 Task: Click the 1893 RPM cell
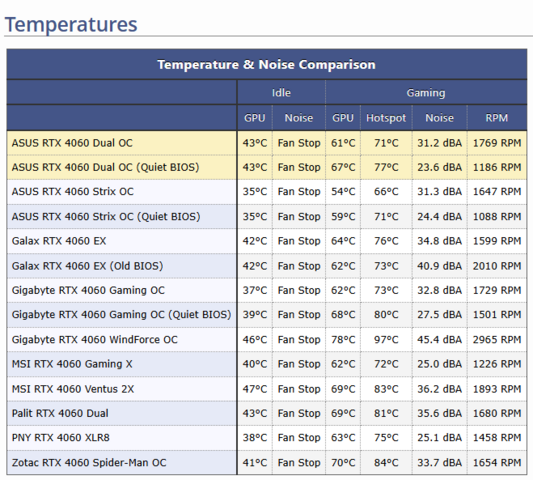coord(497,389)
